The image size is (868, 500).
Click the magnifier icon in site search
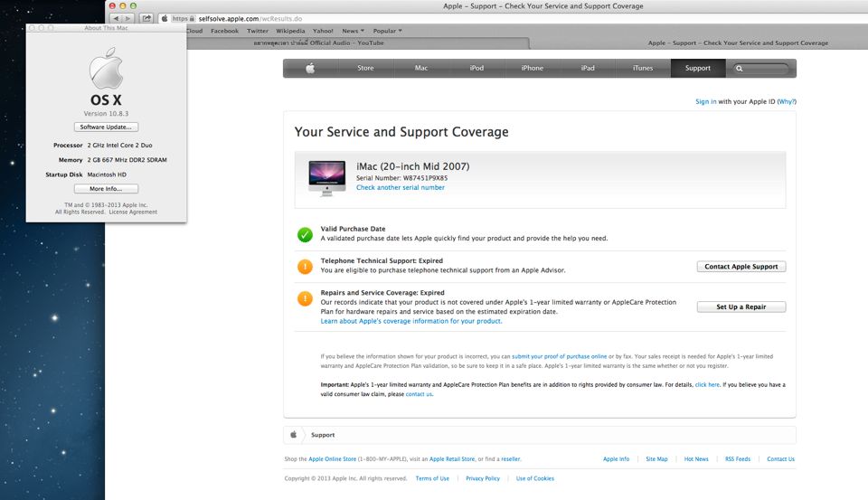point(739,69)
